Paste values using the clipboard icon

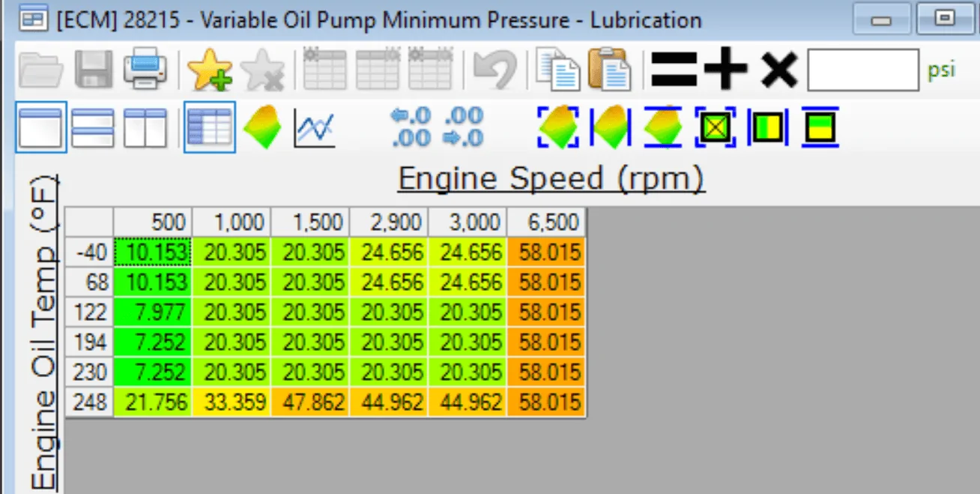[x=609, y=70]
